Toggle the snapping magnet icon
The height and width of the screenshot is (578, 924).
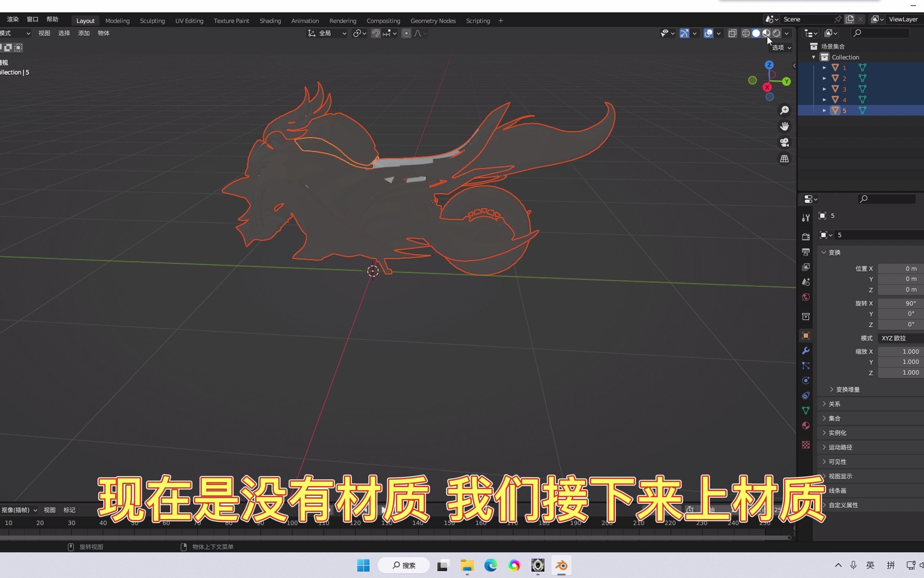[376, 33]
